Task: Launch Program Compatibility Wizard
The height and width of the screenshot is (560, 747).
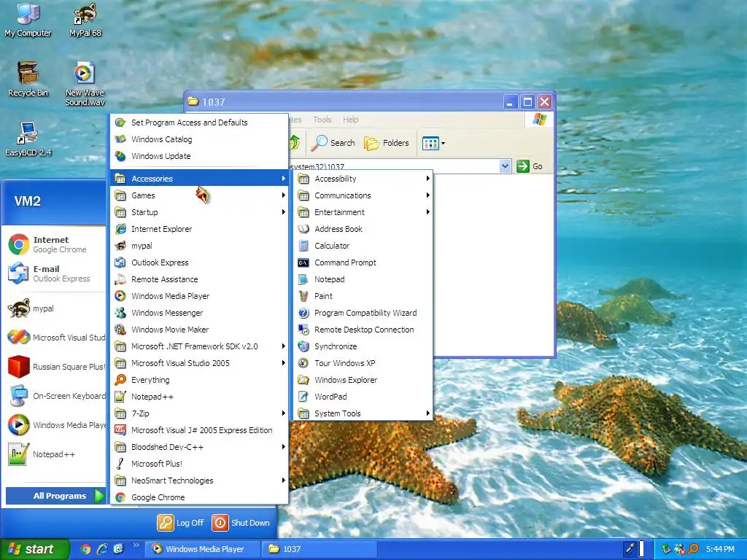Action: coord(363,313)
